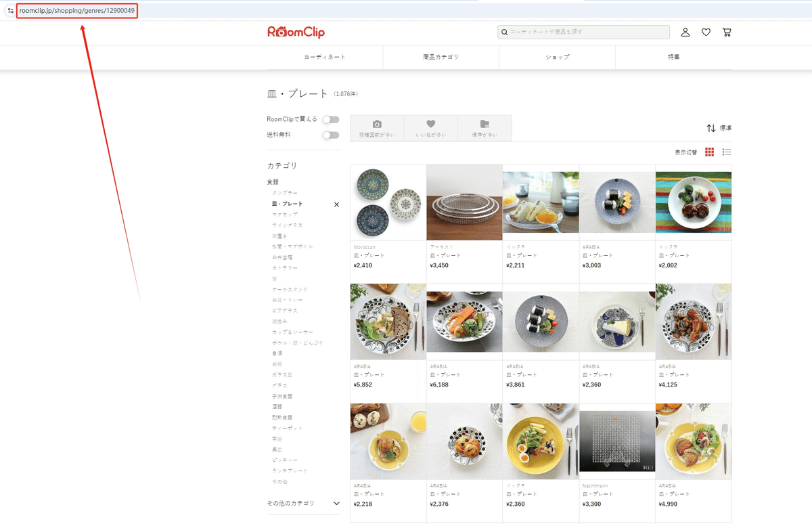
Task: Switch to grid view icon
Action: click(709, 152)
